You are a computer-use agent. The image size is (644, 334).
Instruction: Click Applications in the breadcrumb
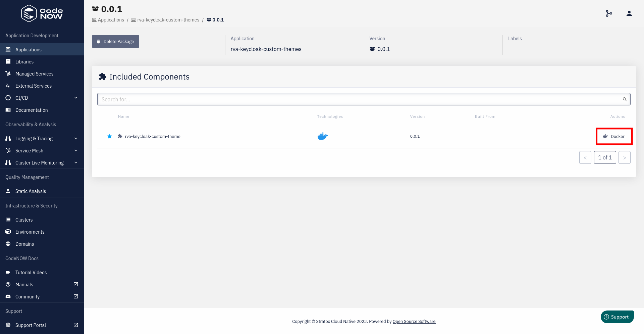108,20
